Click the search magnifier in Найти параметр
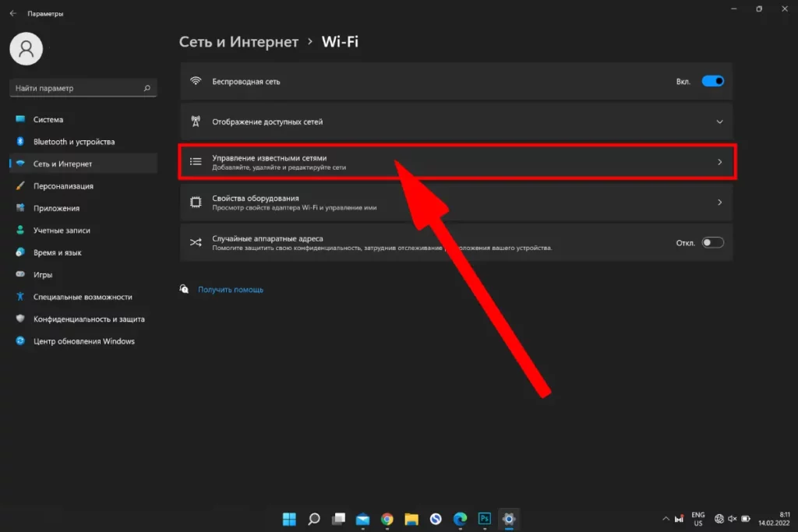Viewport: 798px width, 532px height. [x=147, y=88]
